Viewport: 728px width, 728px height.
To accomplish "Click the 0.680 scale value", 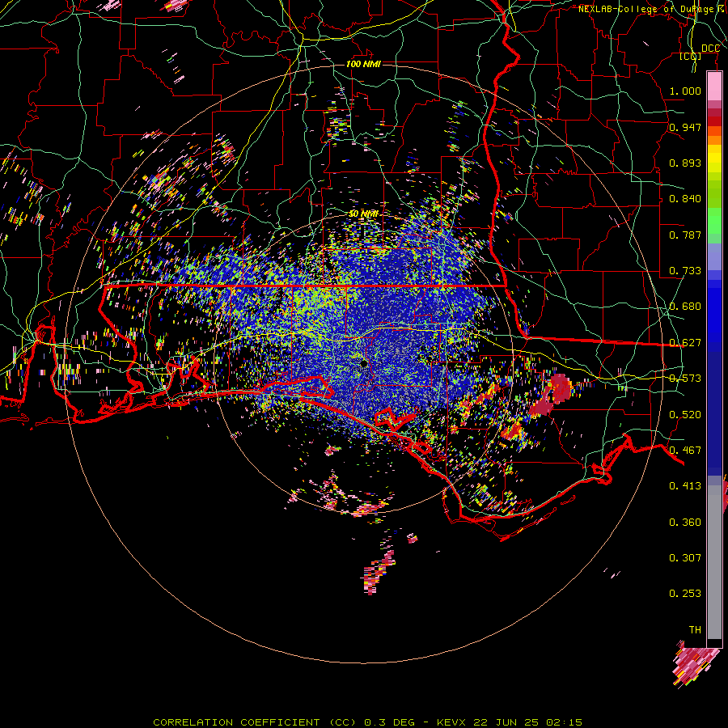I will click(x=685, y=307).
